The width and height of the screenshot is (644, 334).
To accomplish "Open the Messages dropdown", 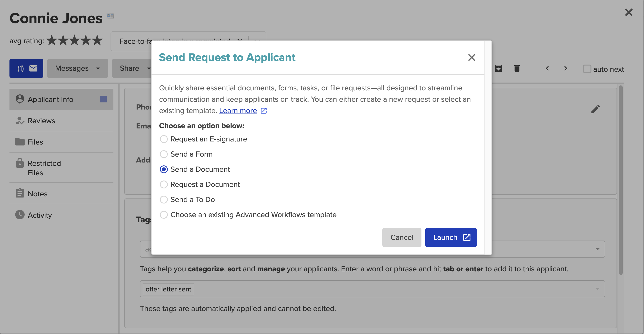I will pos(77,68).
